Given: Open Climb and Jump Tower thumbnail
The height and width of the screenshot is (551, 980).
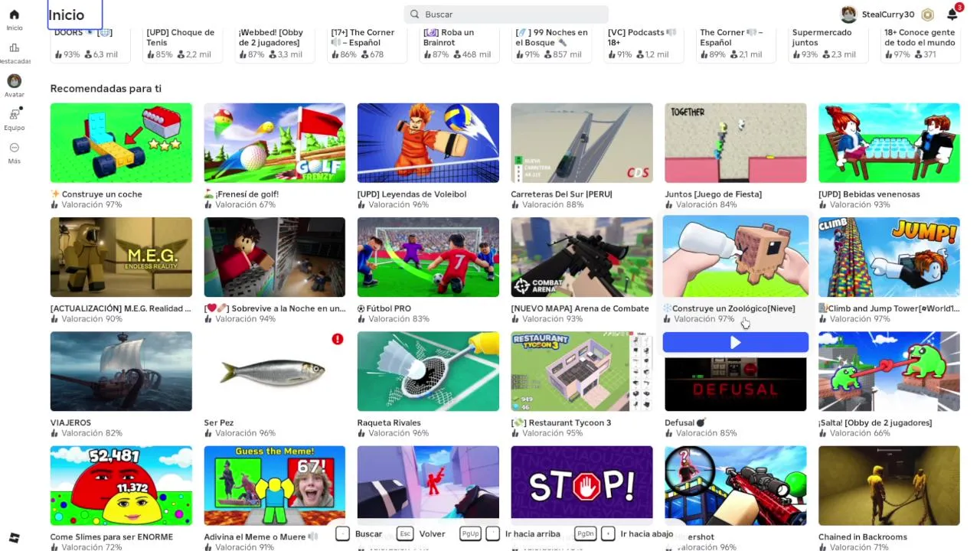Looking at the screenshot, I should pos(889,257).
